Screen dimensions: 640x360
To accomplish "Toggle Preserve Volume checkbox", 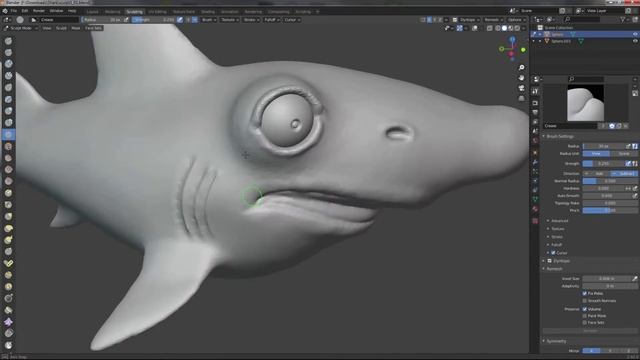I will point(584,309).
